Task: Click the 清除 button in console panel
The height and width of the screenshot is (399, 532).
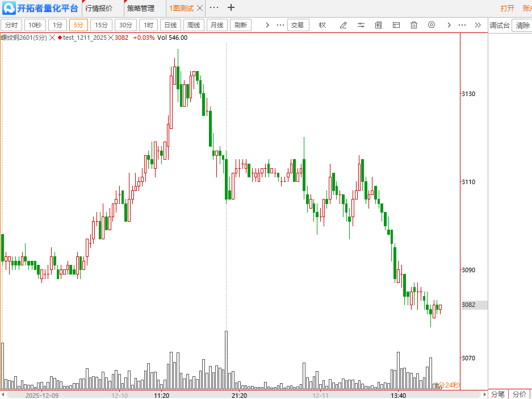Action: click(x=522, y=26)
